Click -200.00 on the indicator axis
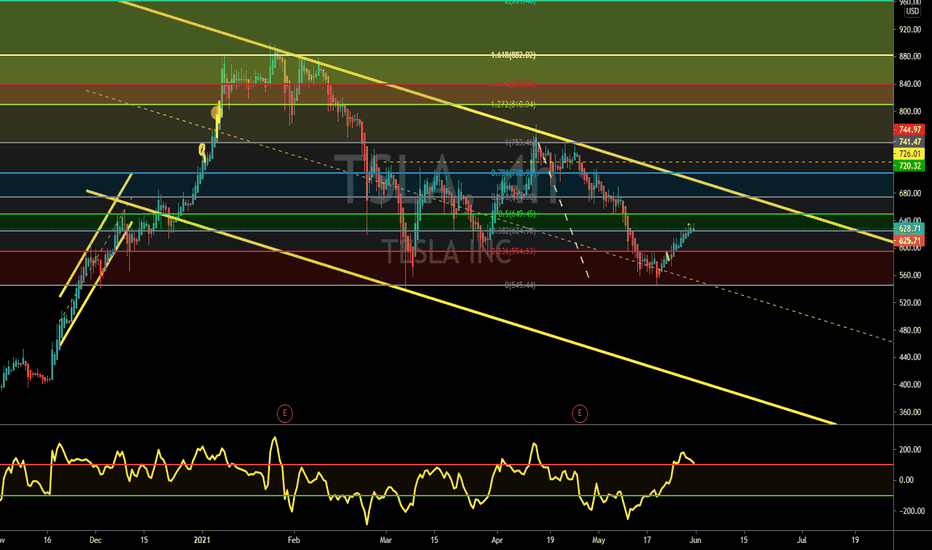932x550 pixels. tap(911, 511)
